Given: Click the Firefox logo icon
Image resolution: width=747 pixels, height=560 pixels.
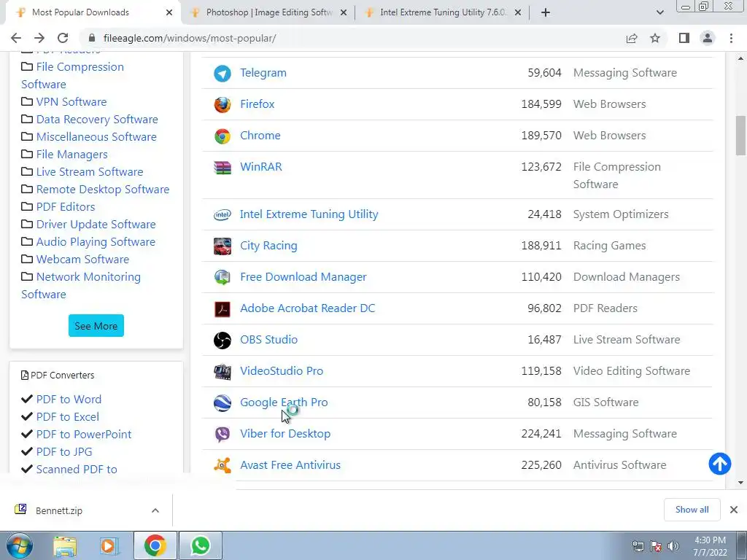Looking at the screenshot, I should [x=222, y=104].
